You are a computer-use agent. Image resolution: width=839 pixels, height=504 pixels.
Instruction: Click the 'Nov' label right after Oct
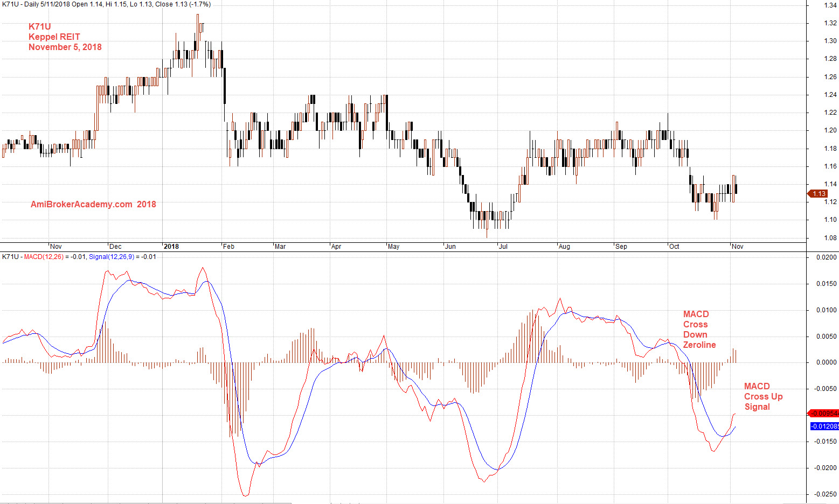tap(738, 247)
